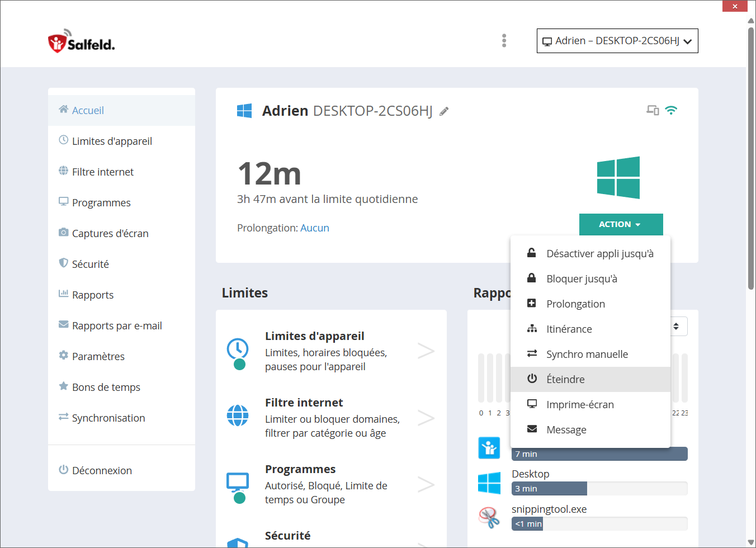This screenshot has height=548, width=756.
Task: Open Synchronisation in the sidebar
Action: coord(121,418)
